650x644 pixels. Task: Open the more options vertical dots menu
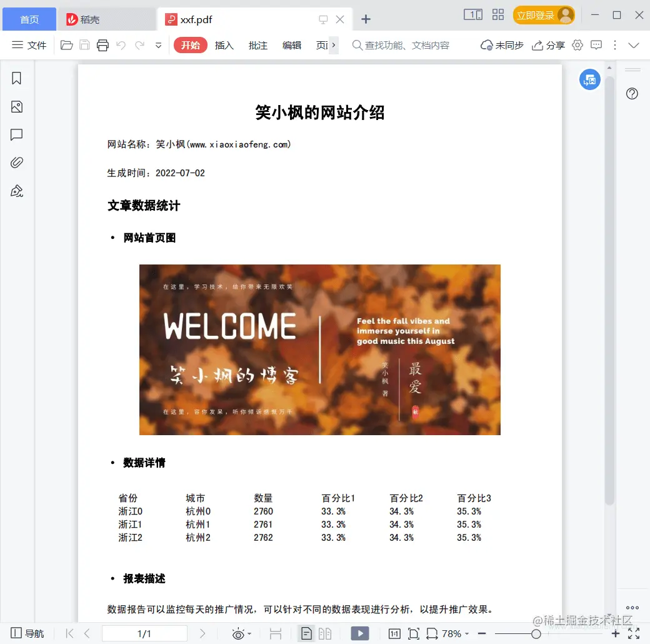[x=615, y=45]
